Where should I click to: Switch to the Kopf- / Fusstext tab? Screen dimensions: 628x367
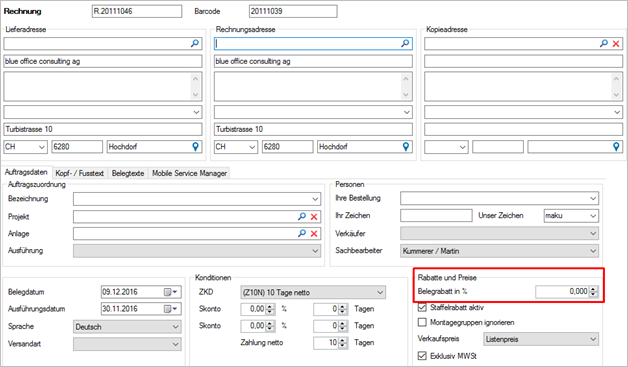point(79,173)
